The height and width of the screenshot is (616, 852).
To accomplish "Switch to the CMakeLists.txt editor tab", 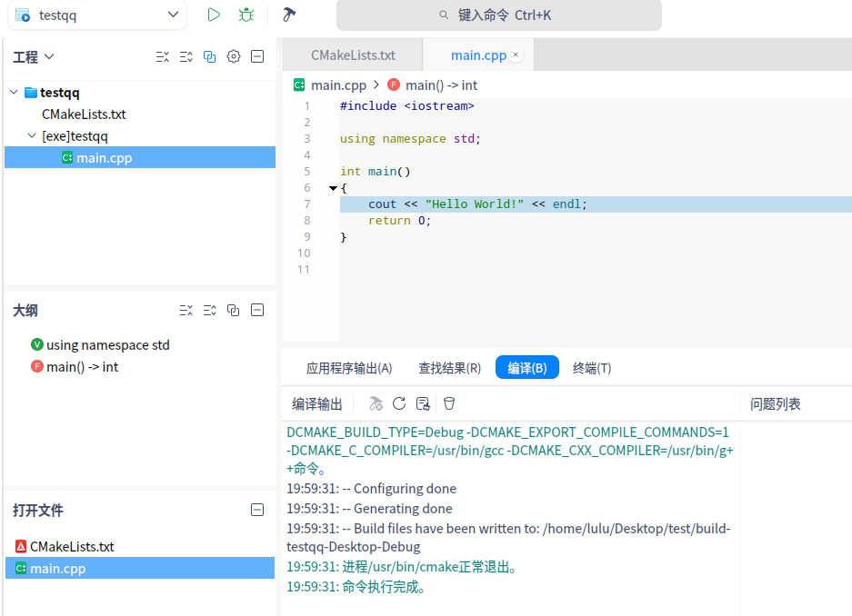I will [353, 55].
